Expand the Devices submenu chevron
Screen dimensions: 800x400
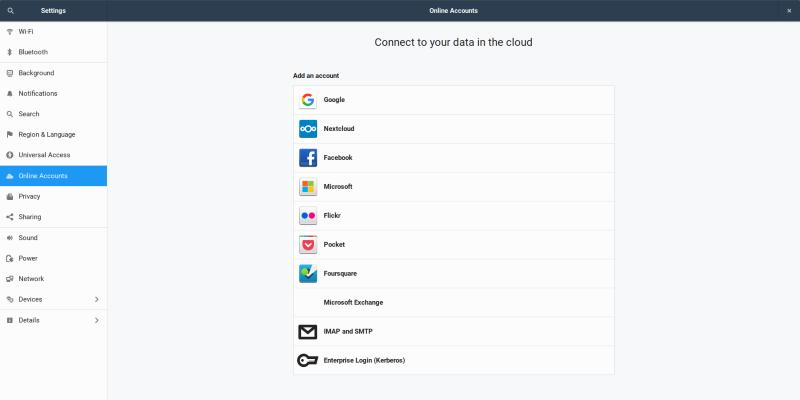[x=96, y=299]
